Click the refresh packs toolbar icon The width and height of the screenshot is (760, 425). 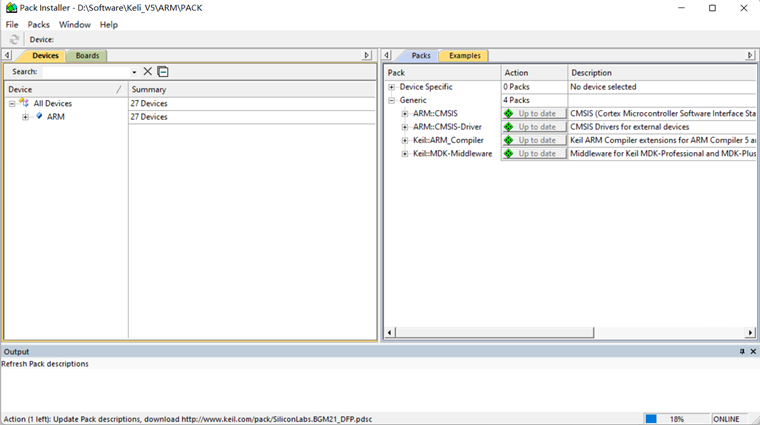14,39
